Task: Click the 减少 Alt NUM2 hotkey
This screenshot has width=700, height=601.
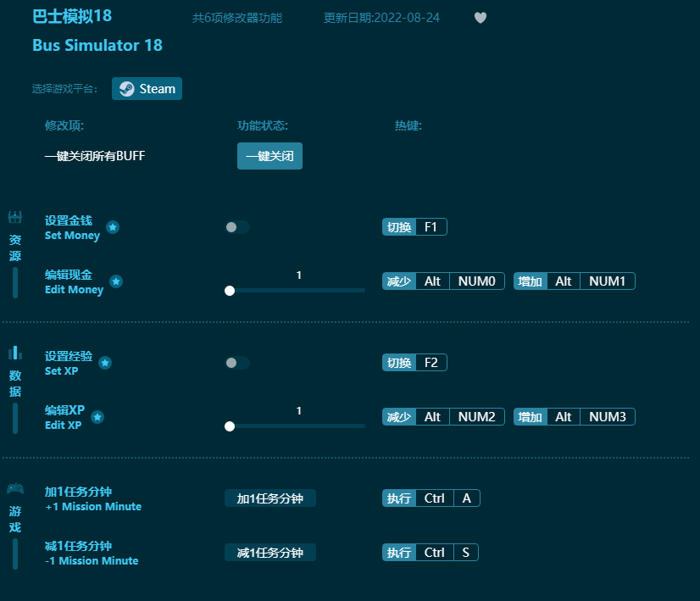Action: [443, 416]
